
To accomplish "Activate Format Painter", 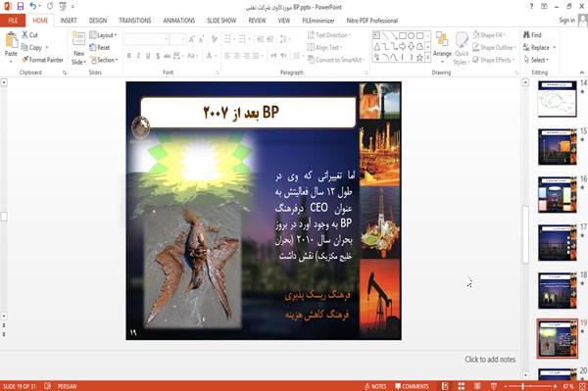I will (42, 60).
